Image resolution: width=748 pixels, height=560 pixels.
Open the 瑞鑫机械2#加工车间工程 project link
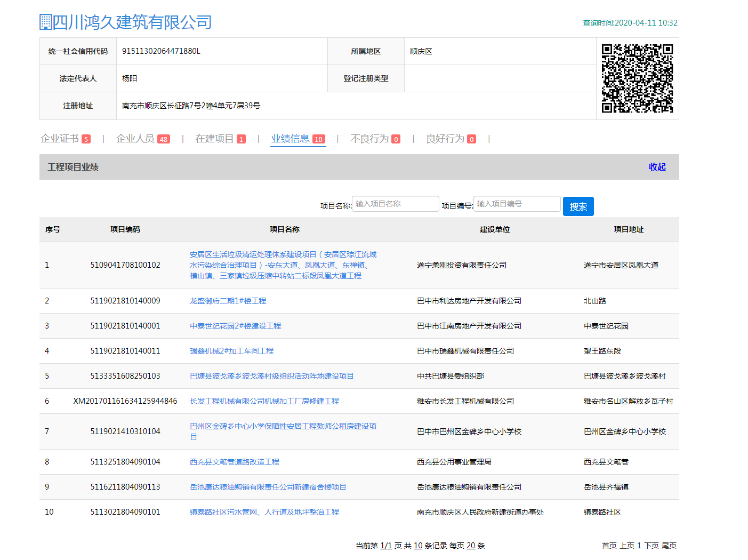coord(231,351)
